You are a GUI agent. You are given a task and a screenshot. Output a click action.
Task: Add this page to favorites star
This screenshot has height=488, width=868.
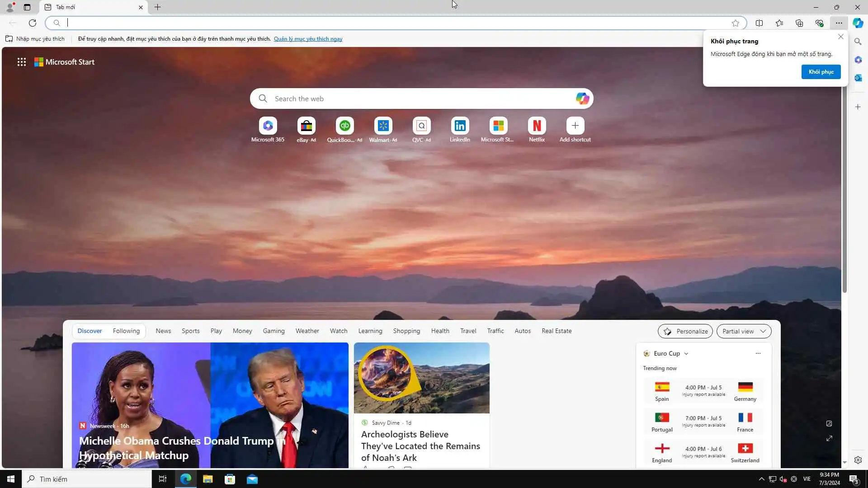pos(736,23)
